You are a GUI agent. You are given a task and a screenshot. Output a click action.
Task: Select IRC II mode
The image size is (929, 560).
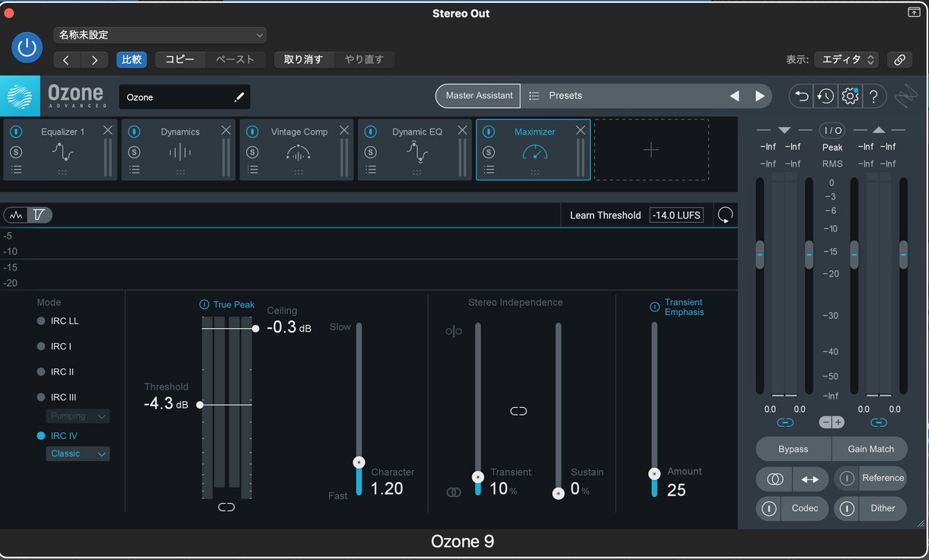[56, 372]
